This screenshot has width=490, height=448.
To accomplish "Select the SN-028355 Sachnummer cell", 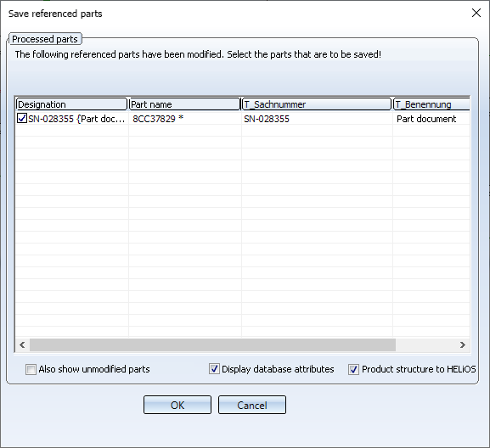I will (267, 119).
